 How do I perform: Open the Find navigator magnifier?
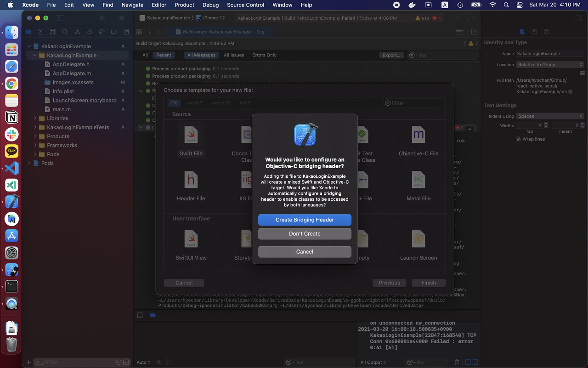(x=65, y=32)
